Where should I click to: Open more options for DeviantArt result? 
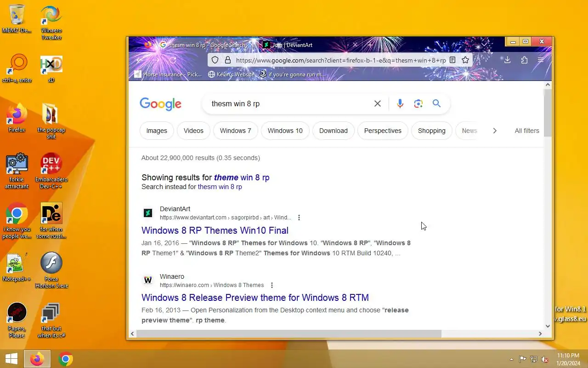pos(299,218)
